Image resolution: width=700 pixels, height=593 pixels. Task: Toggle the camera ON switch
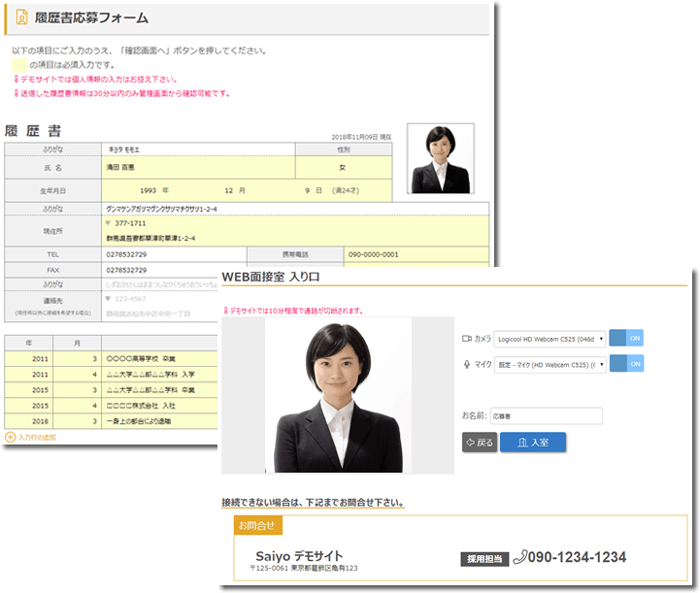pos(626,339)
